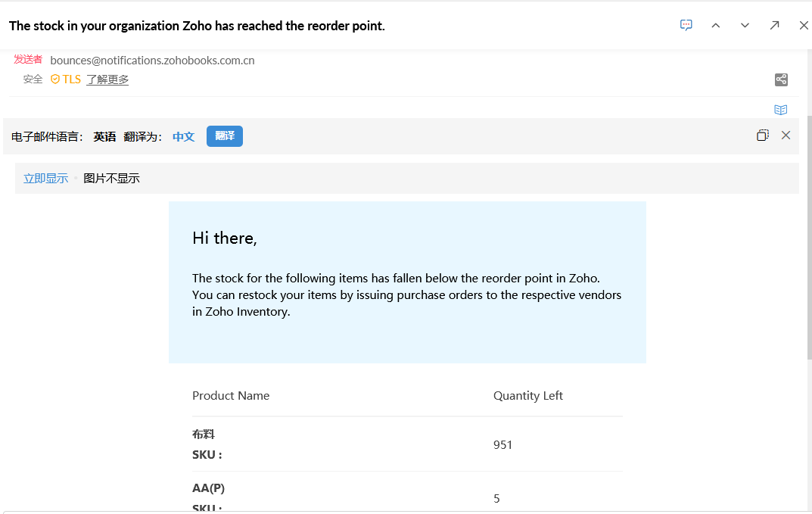Click the 布料 product name entry
Screen dimensions: 812x514
pyautogui.click(x=204, y=435)
